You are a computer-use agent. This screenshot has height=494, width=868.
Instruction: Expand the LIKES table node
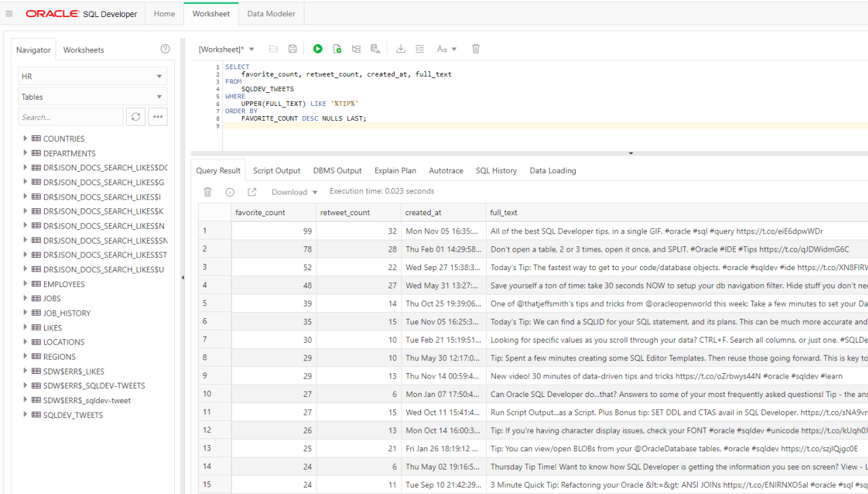(x=26, y=327)
